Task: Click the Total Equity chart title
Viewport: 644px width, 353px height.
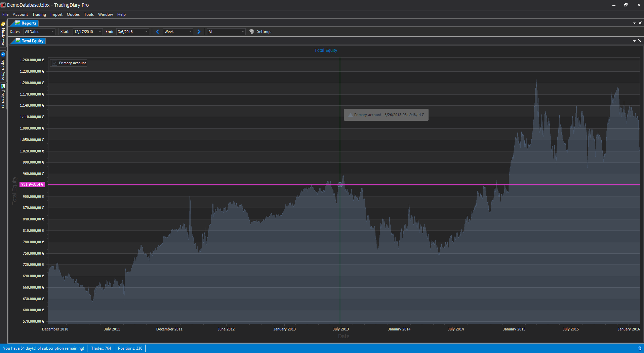Action: (x=326, y=50)
